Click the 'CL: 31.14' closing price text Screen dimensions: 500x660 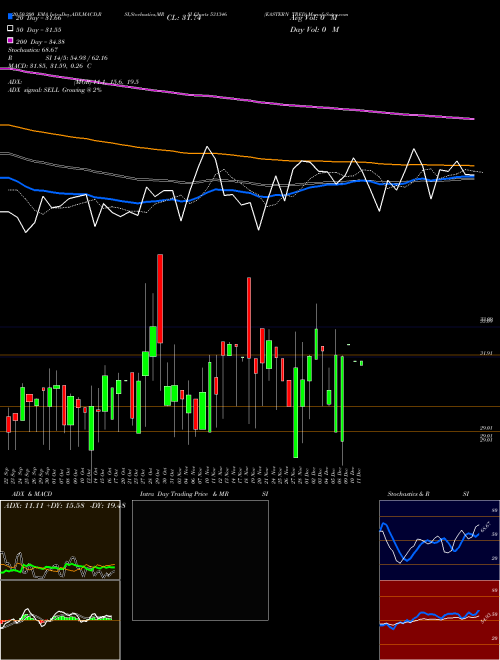(184, 18)
